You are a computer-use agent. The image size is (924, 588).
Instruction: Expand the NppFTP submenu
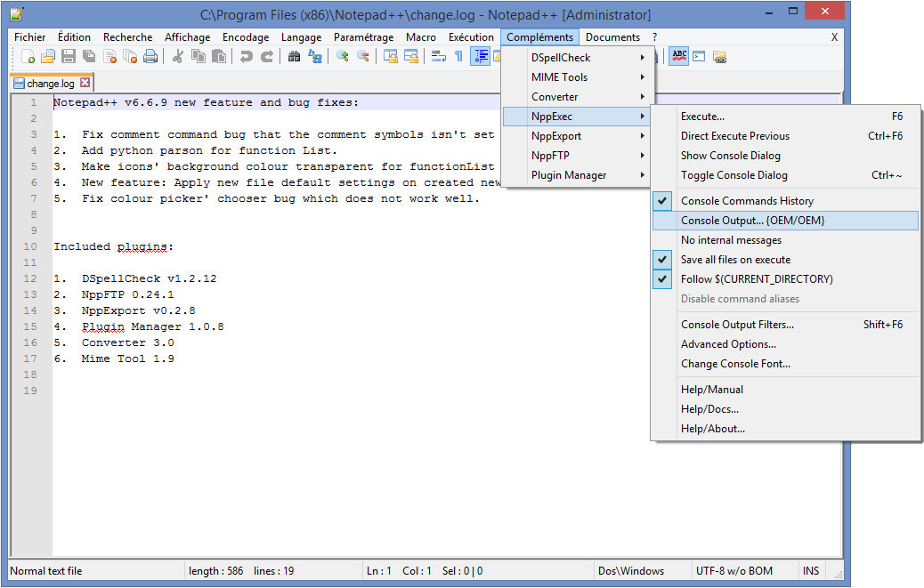tap(576, 156)
